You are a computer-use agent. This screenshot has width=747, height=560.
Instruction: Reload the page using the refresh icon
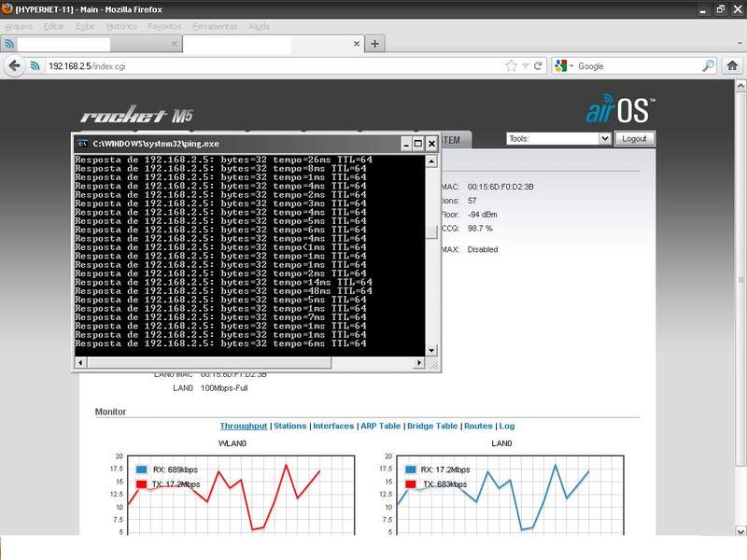tap(538, 65)
